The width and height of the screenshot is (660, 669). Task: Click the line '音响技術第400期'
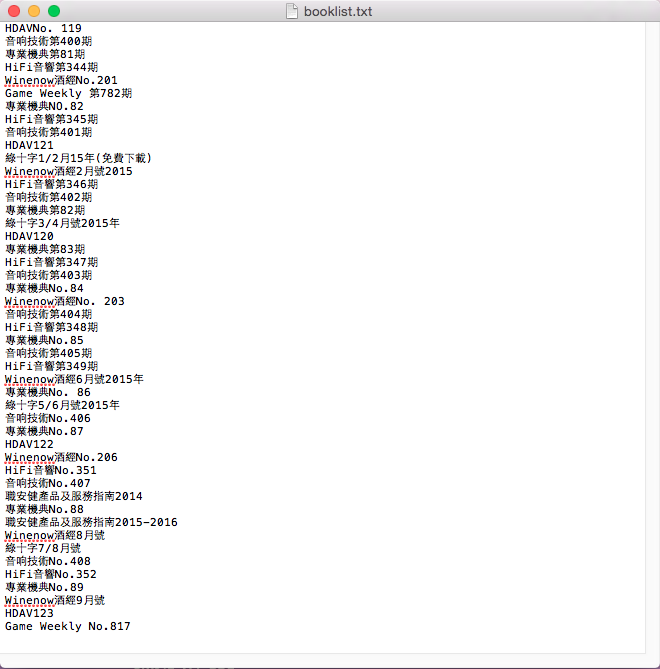pos(49,41)
